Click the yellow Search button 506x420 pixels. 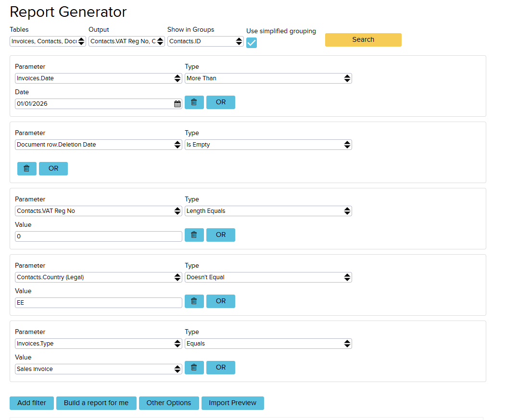[363, 40]
